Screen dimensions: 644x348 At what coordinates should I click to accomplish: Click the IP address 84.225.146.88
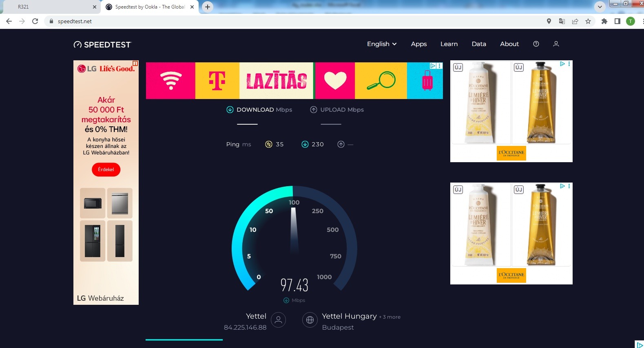point(245,328)
